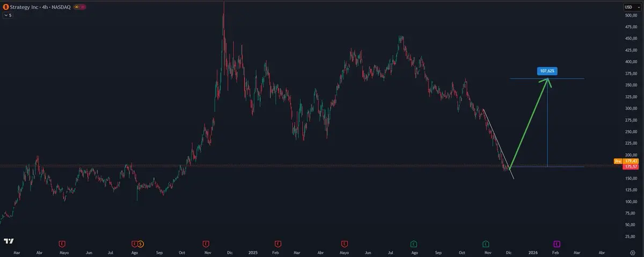Click the 107,62% price range label

547,70
